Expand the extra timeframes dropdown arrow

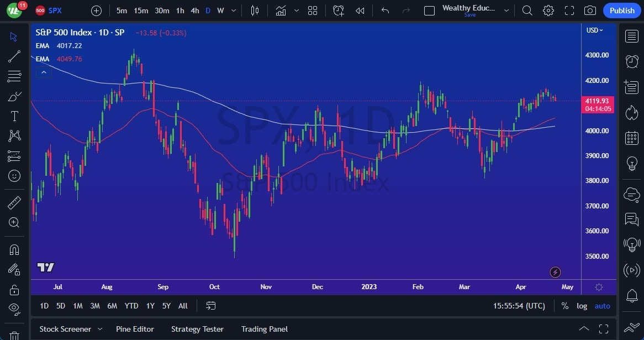click(x=233, y=10)
